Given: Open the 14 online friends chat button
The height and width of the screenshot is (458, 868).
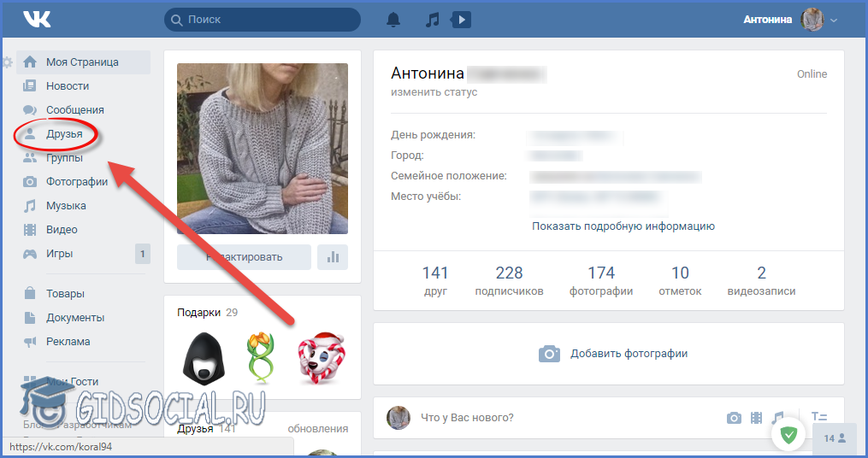Looking at the screenshot, I should coord(835,438).
